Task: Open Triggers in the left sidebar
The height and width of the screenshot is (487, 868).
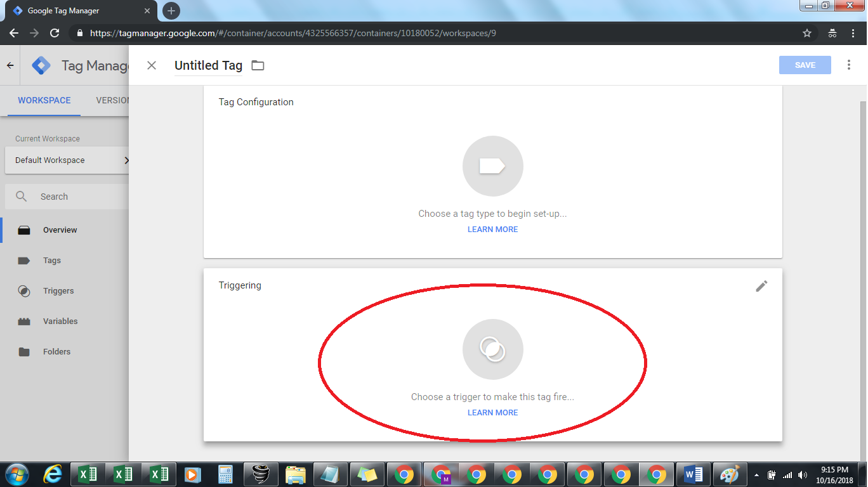Action: pyautogui.click(x=58, y=291)
